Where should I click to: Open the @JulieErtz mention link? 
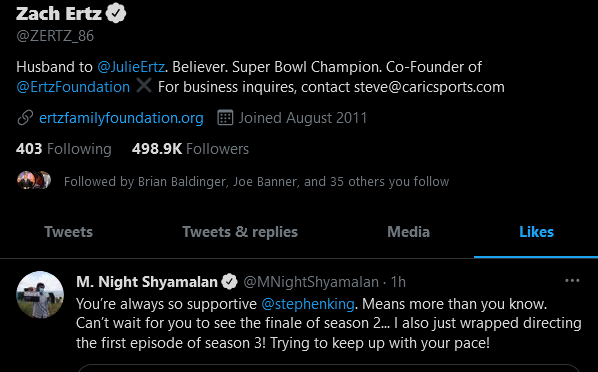(x=131, y=67)
